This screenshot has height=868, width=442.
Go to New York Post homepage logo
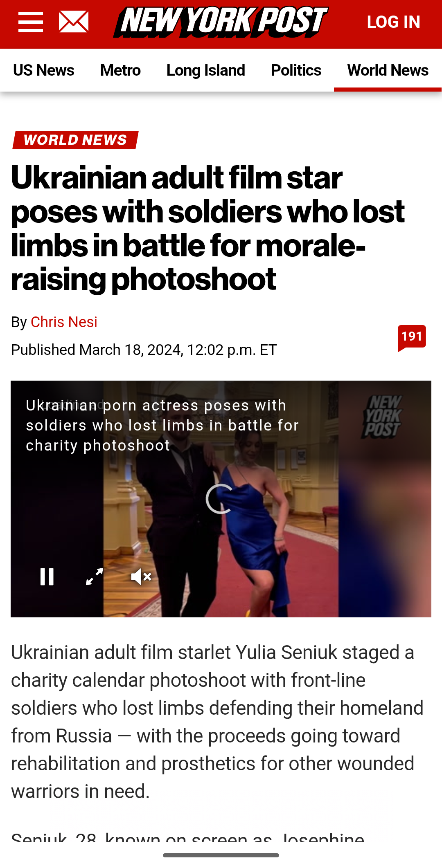click(221, 22)
